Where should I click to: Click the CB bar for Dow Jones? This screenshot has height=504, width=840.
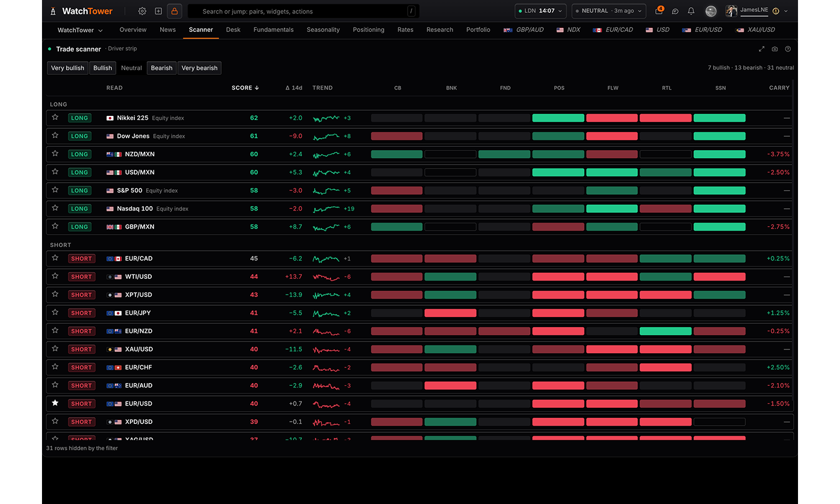(396, 136)
